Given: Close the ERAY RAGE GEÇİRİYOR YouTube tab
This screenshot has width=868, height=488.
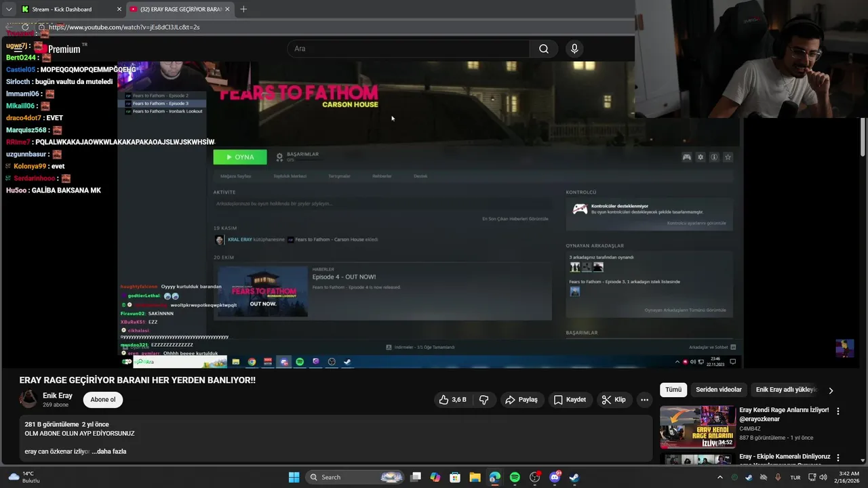Looking at the screenshot, I should (227, 9).
